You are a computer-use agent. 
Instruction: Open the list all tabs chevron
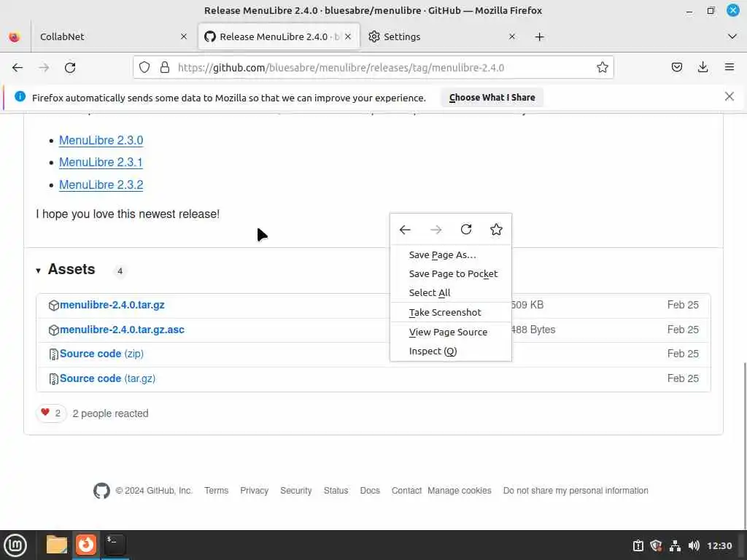(732, 36)
